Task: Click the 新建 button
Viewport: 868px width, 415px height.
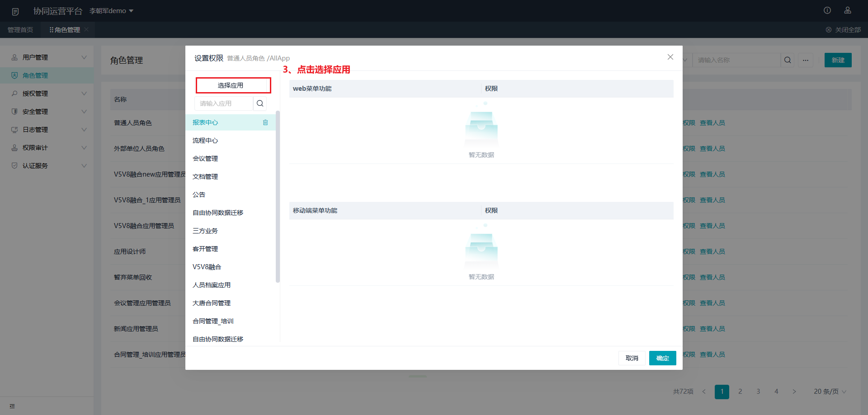Action: click(838, 60)
